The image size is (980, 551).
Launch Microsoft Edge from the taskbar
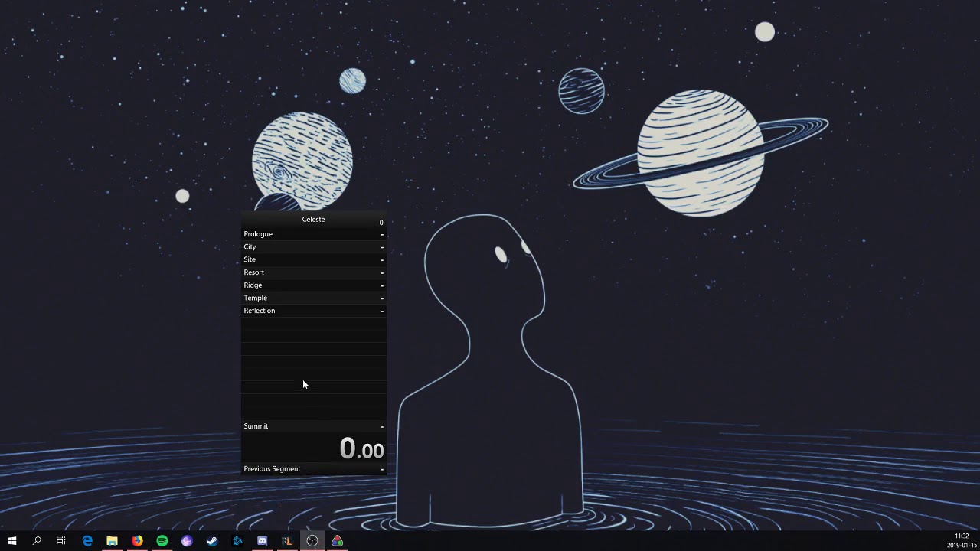point(87,541)
